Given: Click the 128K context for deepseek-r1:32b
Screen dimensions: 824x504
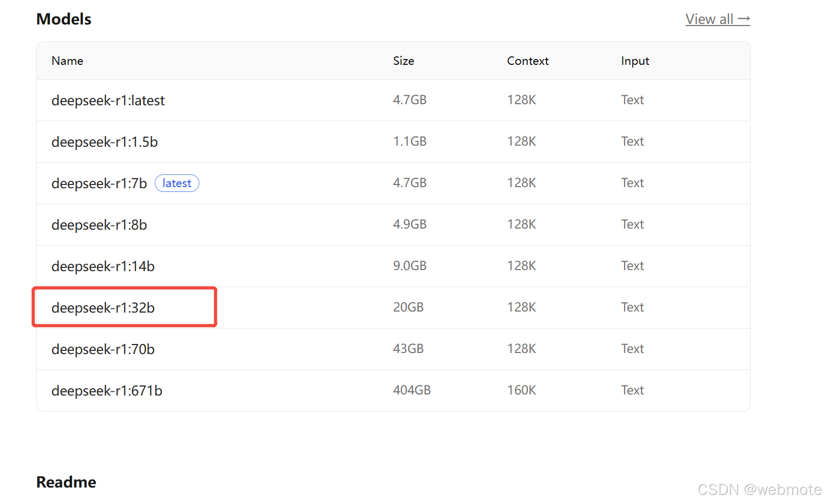Looking at the screenshot, I should [522, 307].
